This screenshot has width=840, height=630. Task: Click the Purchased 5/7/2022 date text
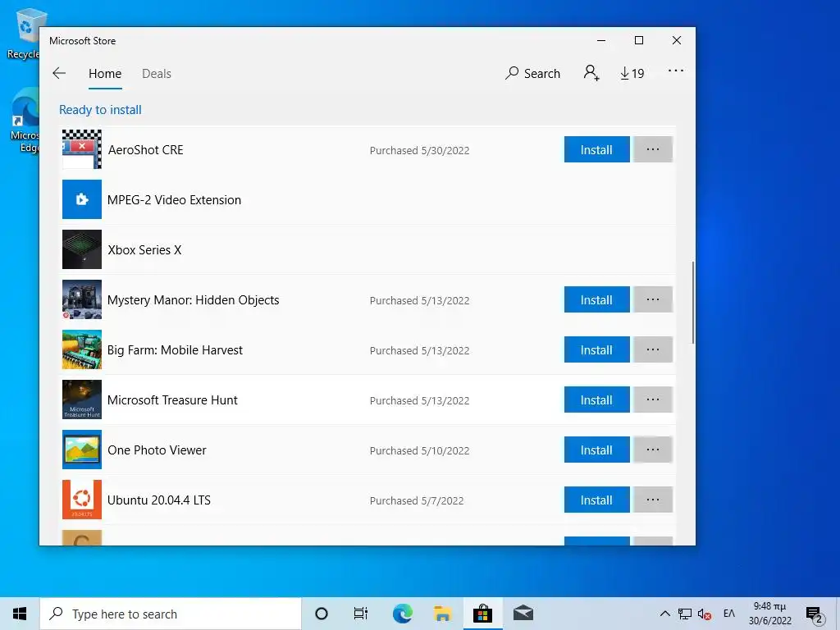417,501
